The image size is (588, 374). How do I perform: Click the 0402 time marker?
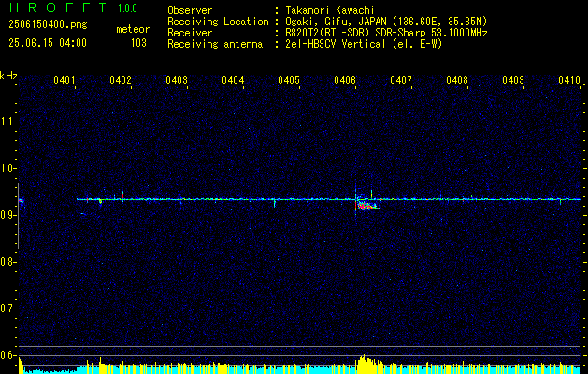click(x=121, y=79)
